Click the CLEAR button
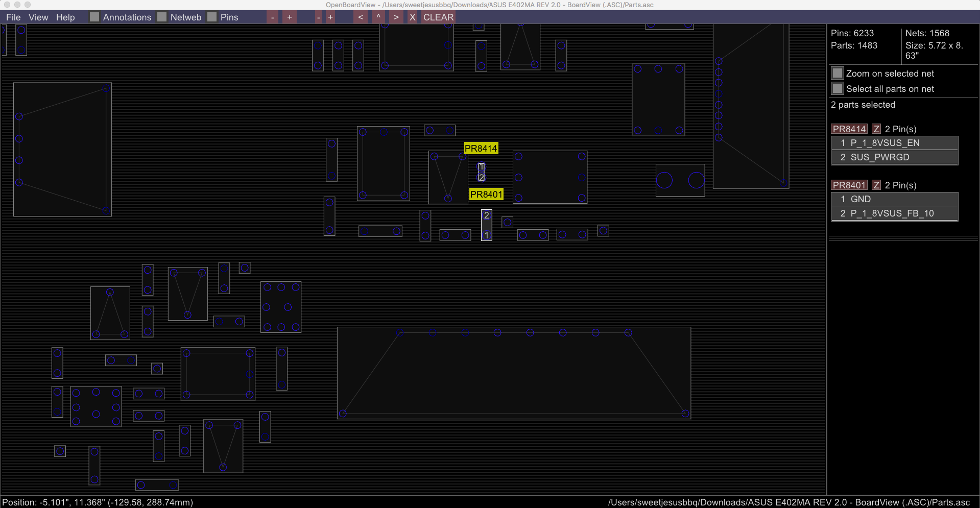980x508 pixels. click(x=438, y=17)
